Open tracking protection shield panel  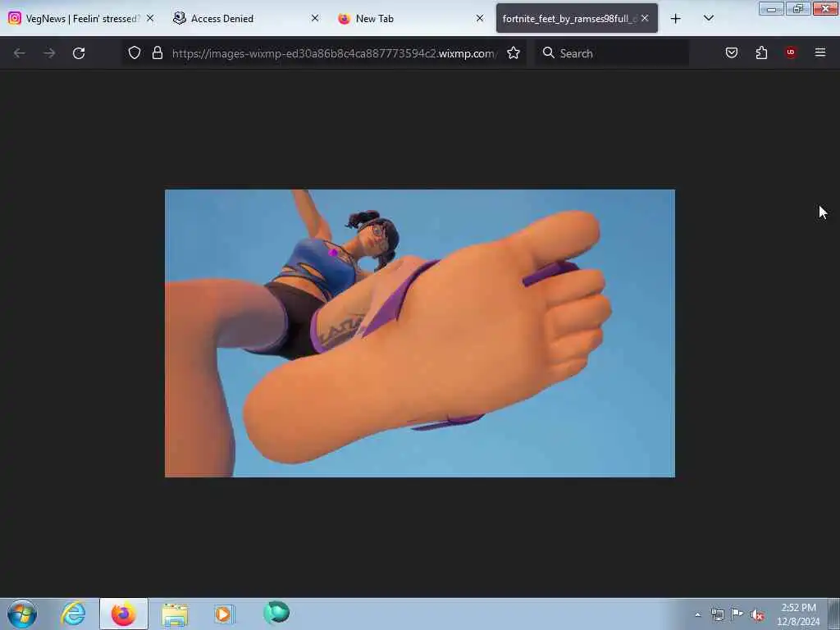[x=135, y=52]
